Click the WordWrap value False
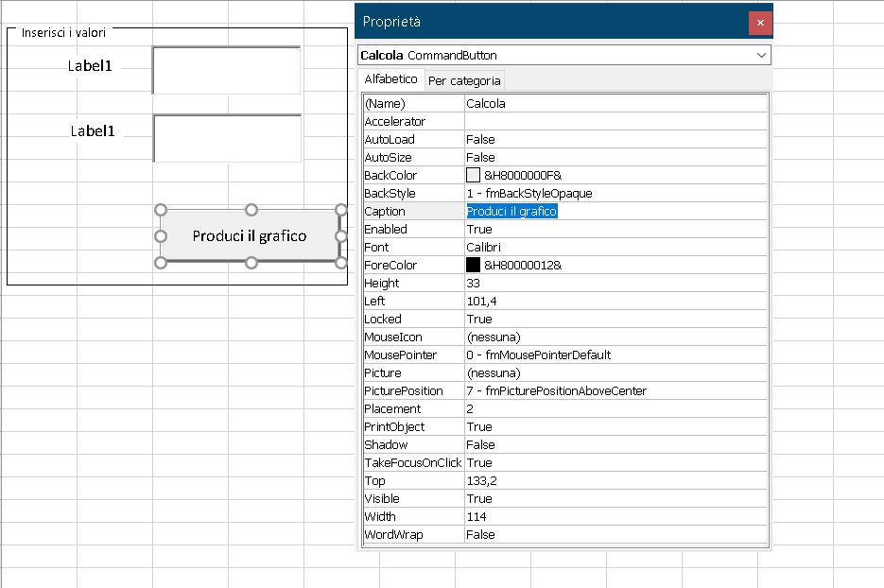884x588 pixels. click(x=615, y=535)
